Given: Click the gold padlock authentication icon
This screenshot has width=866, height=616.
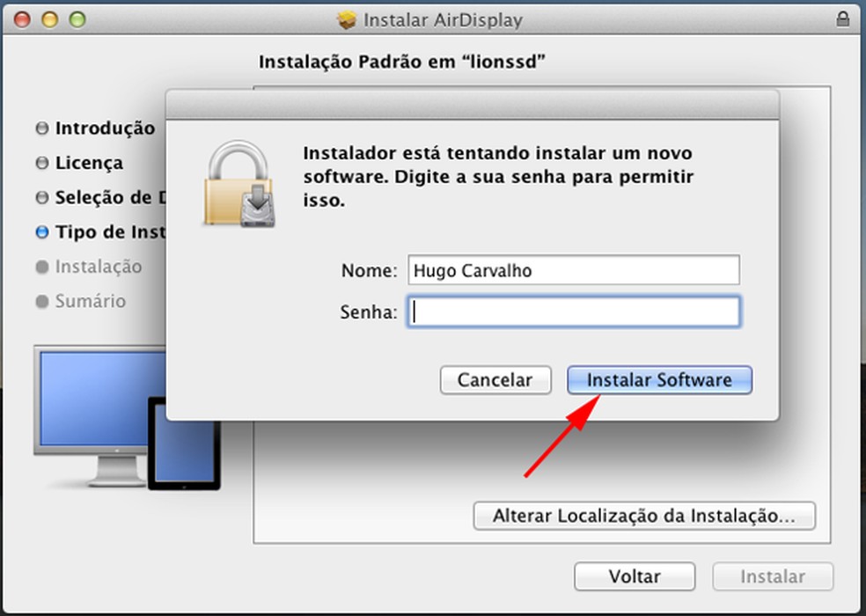Looking at the screenshot, I should click(x=239, y=184).
